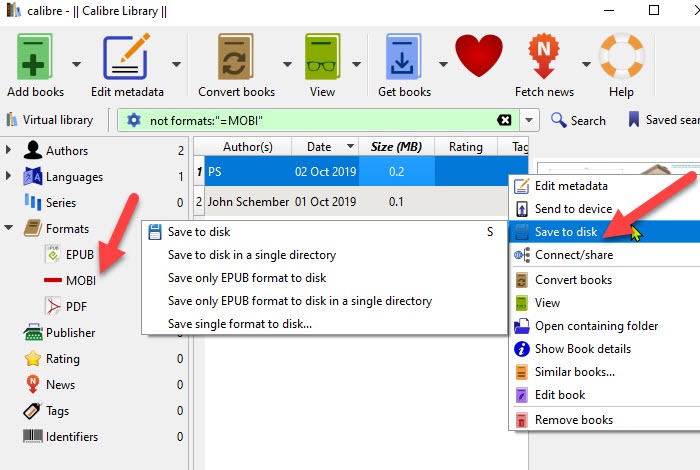Image resolution: width=700 pixels, height=470 pixels.
Task: Clear the search box with X
Action: pos(504,120)
